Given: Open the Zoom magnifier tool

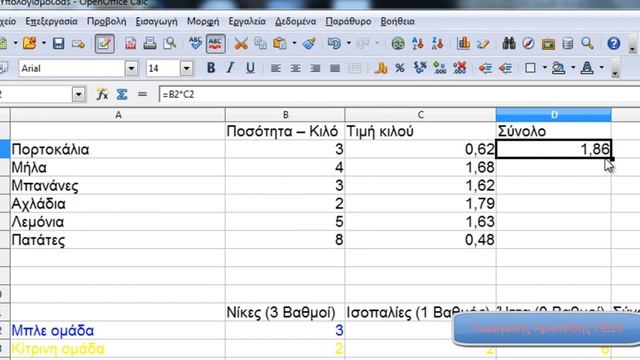Looking at the screenshot, I should (x=587, y=43).
